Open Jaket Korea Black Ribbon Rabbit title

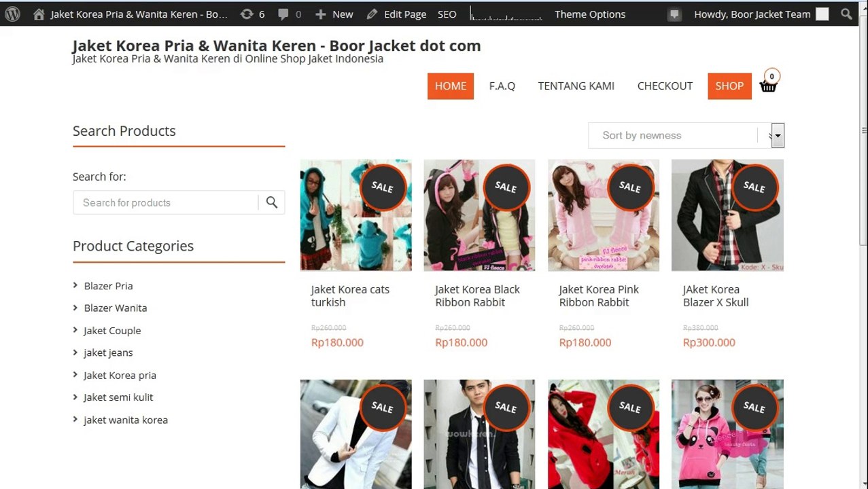(x=478, y=296)
